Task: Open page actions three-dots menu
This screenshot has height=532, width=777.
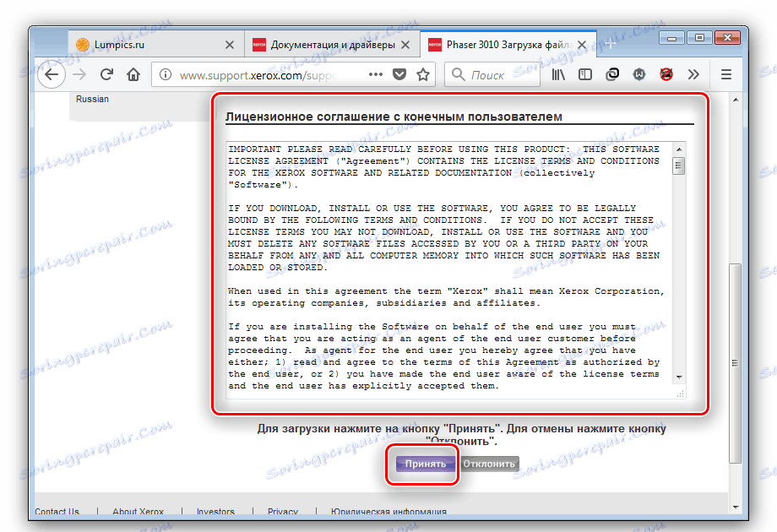Action: (x=376, y=74)
